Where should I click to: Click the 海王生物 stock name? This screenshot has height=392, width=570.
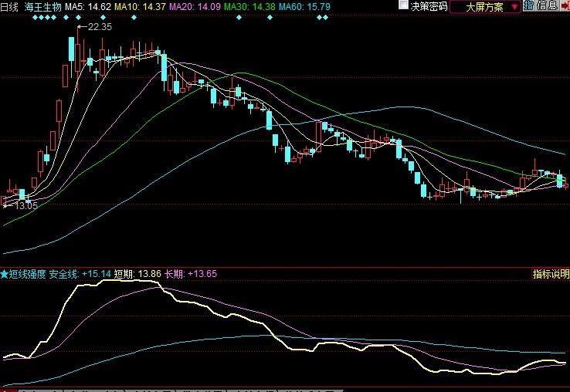tap(42, 6)
